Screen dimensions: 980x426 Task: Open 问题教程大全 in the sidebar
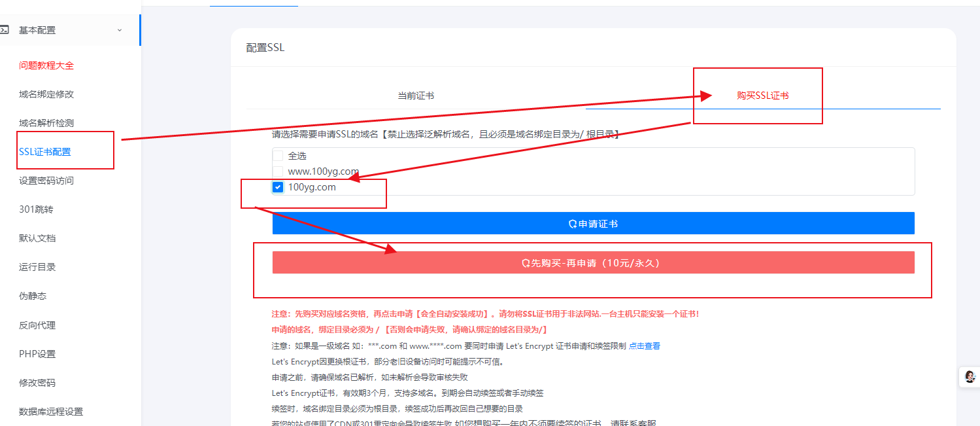(x=46, y=65)
